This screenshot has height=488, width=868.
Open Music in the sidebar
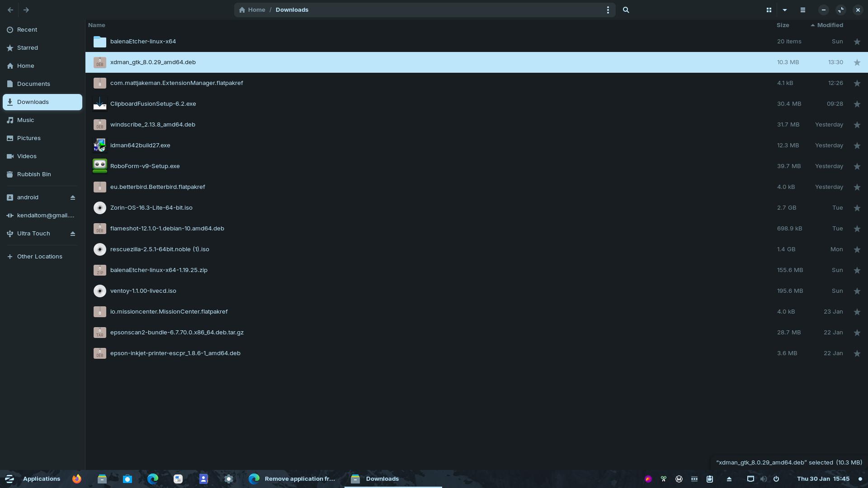pos(42,120)
